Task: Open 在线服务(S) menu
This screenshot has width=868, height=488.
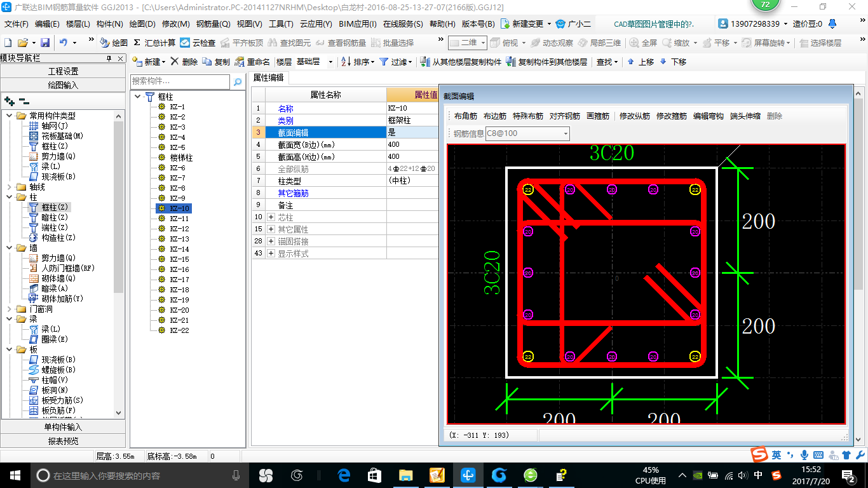Action: coord(403,24)
